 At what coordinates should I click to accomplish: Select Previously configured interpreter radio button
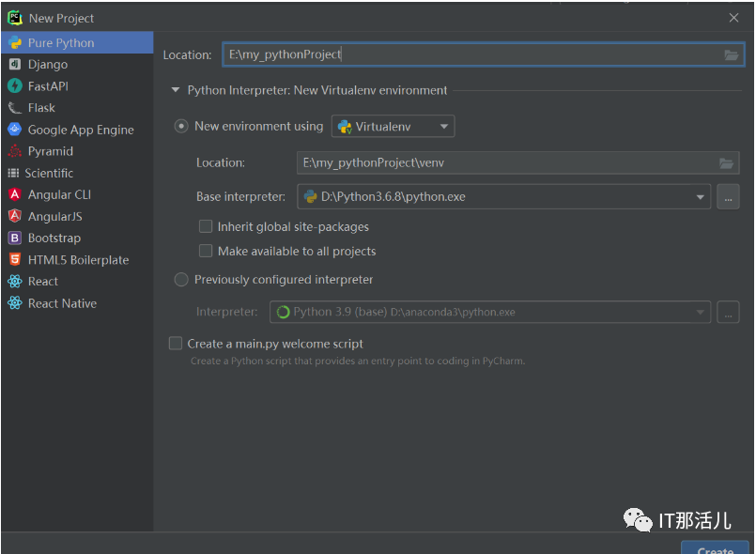coord(181,280)
